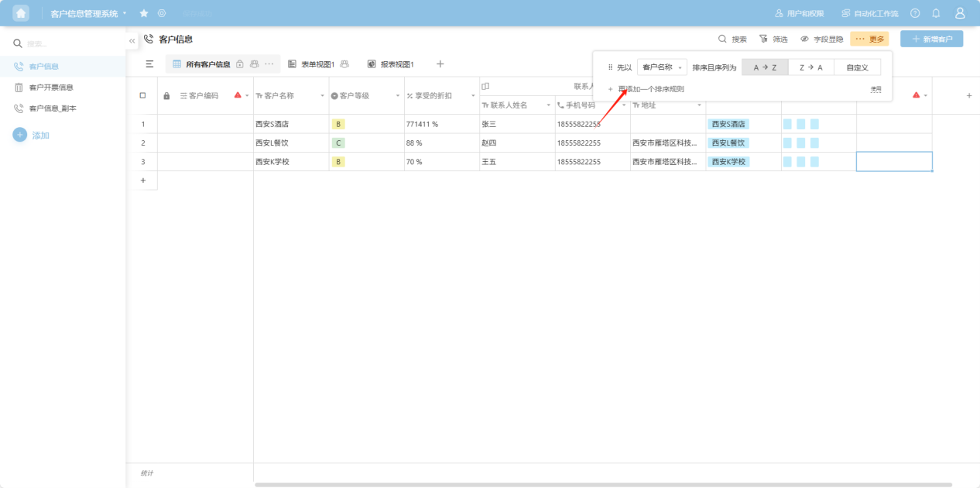This screenshot has height=488, width=980.
Task: Open the help question mark icon
Action: pyautogui.click(x=915, y=13)
